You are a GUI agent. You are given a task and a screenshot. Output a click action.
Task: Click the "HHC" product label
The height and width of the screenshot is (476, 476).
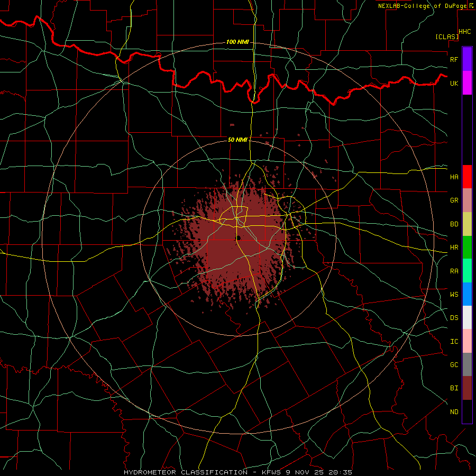click(465, 32)
